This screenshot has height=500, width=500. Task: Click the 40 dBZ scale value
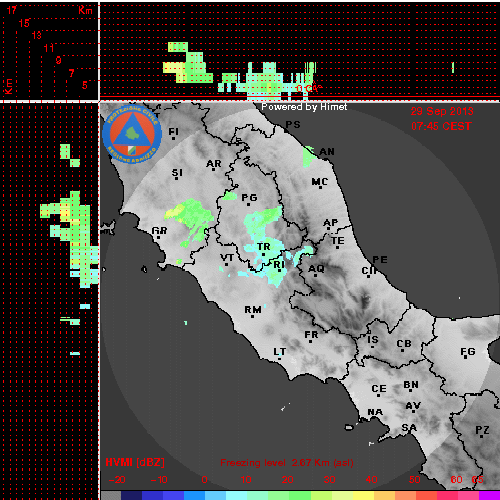click(x=371, y=480)
